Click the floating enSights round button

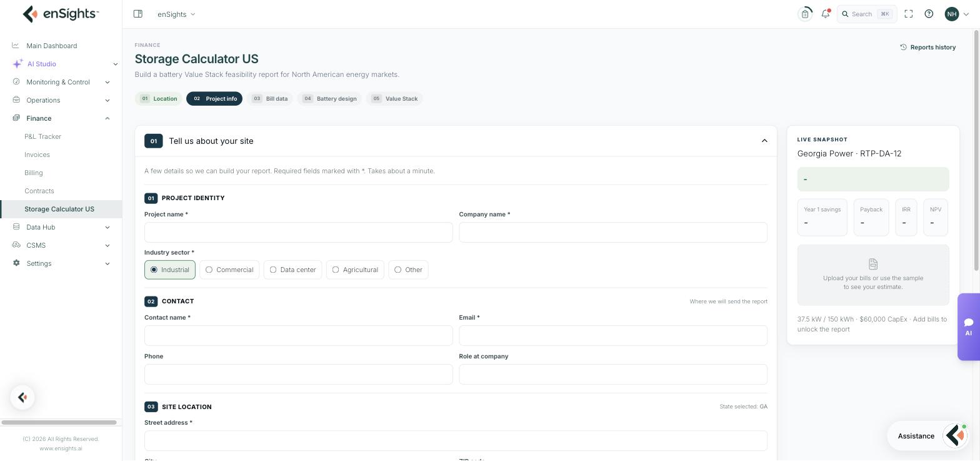coord(22,397)
